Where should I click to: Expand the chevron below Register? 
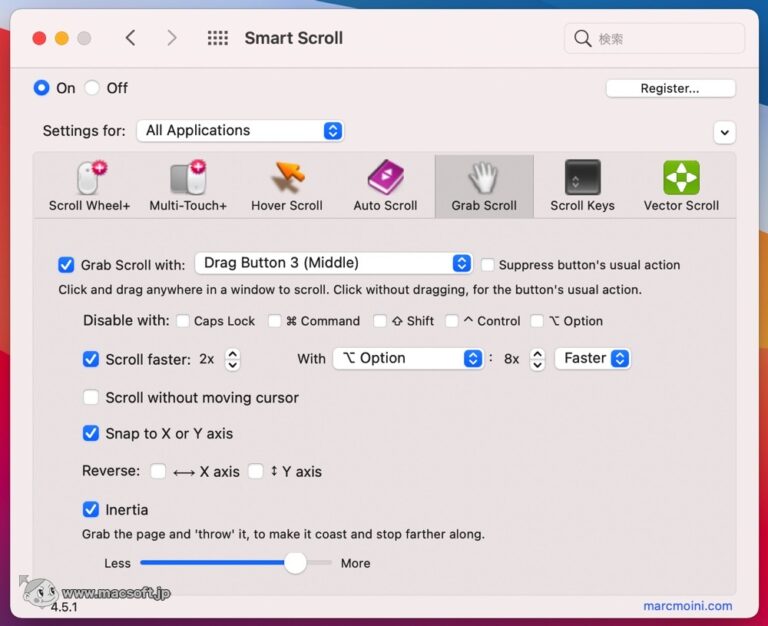(725, 132)
